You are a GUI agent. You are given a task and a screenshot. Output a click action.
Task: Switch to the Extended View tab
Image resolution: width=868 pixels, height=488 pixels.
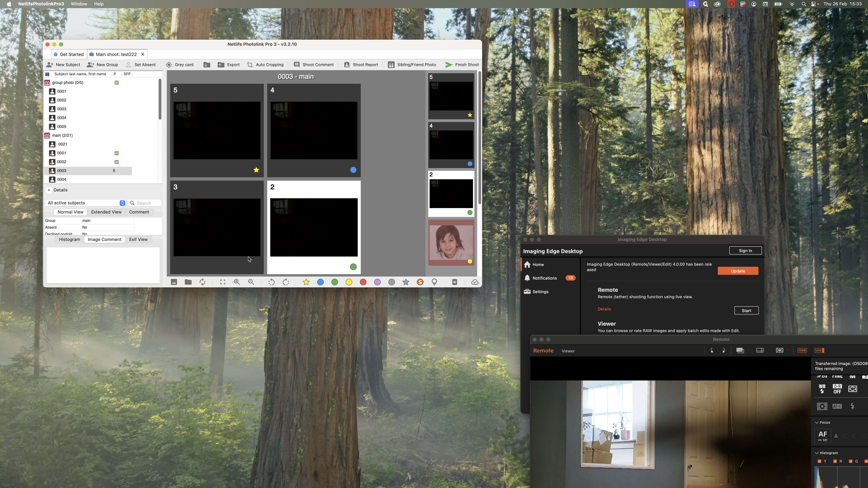tap(106, 212)
